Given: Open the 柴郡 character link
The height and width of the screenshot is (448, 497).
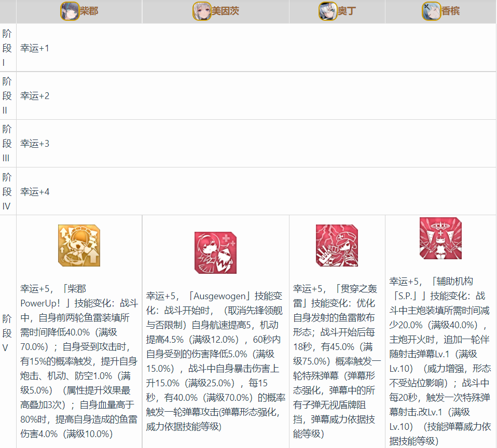Looking at the screenshot, I should pyautogui.click(x=89, y=11).
